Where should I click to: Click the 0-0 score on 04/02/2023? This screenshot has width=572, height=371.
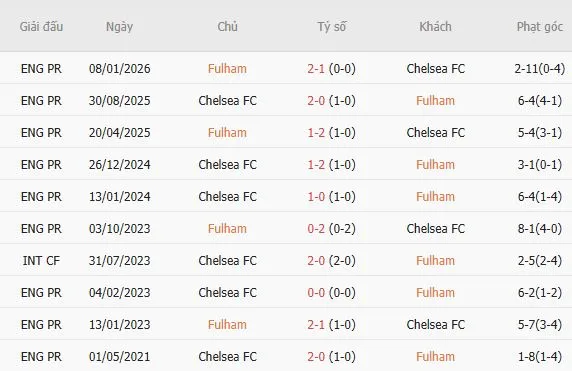316,293
